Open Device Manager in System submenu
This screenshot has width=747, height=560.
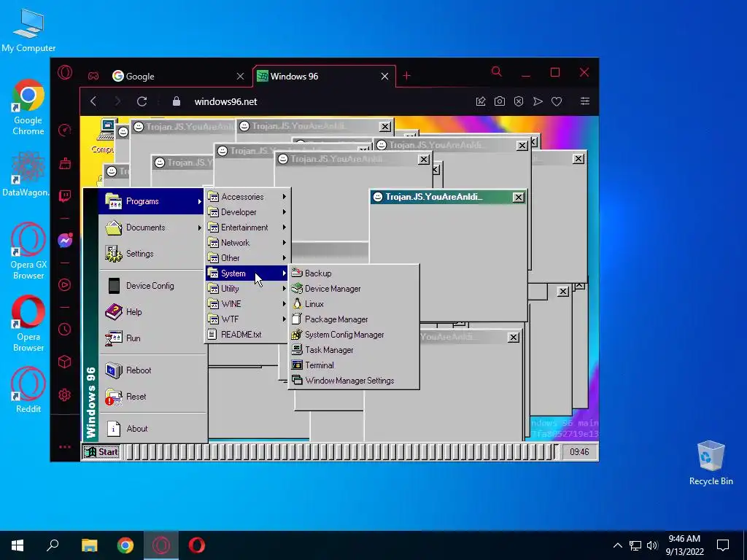point(354,288)
